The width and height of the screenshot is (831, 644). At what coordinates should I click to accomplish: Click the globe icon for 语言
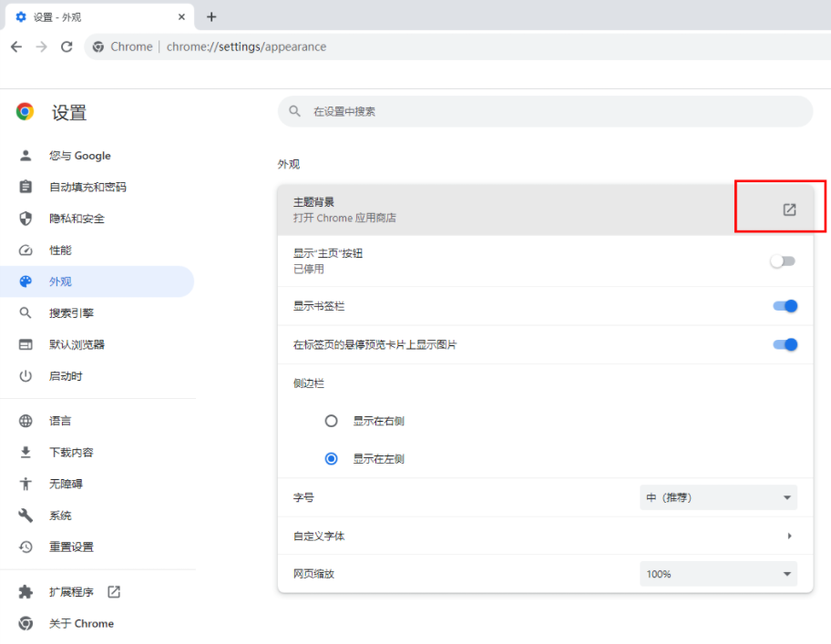click(x=26, y=421)
